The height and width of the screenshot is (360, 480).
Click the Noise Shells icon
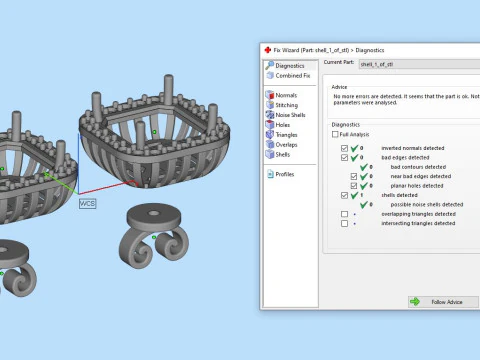tap(269, 115)
